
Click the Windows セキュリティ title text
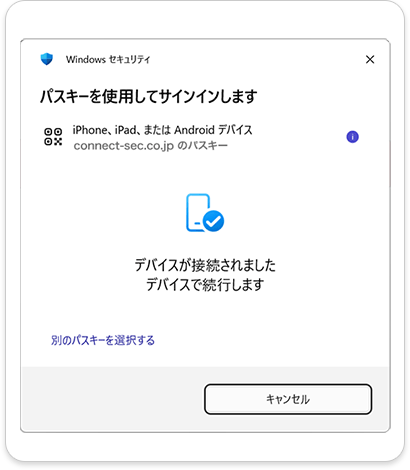[108, 60]
